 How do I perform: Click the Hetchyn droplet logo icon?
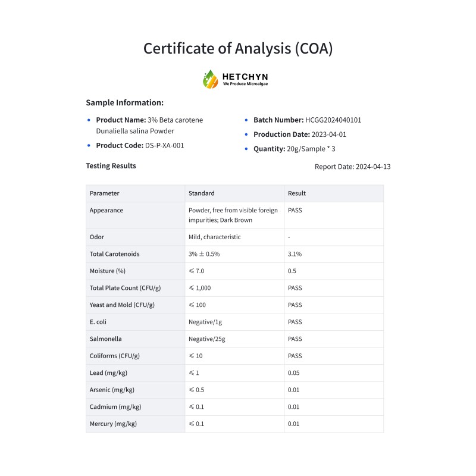click(211, 79)
